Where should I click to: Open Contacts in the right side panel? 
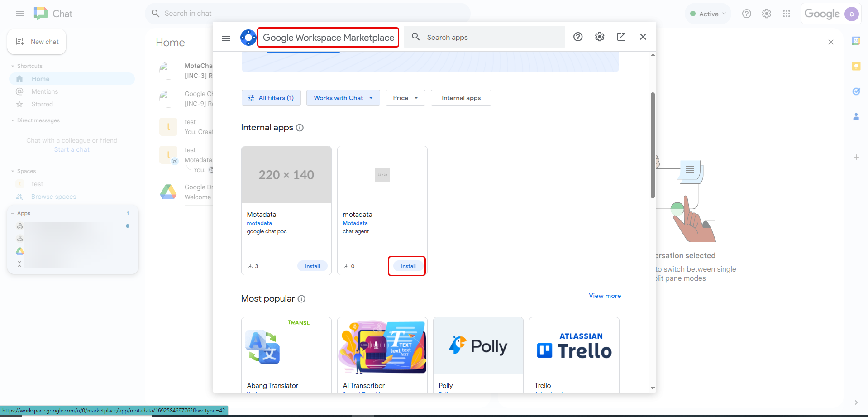856,117
